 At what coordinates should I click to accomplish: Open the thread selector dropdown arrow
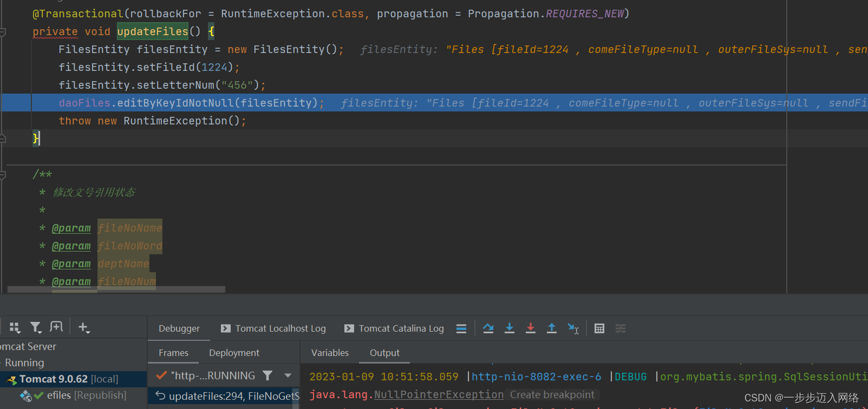[288, 375]
